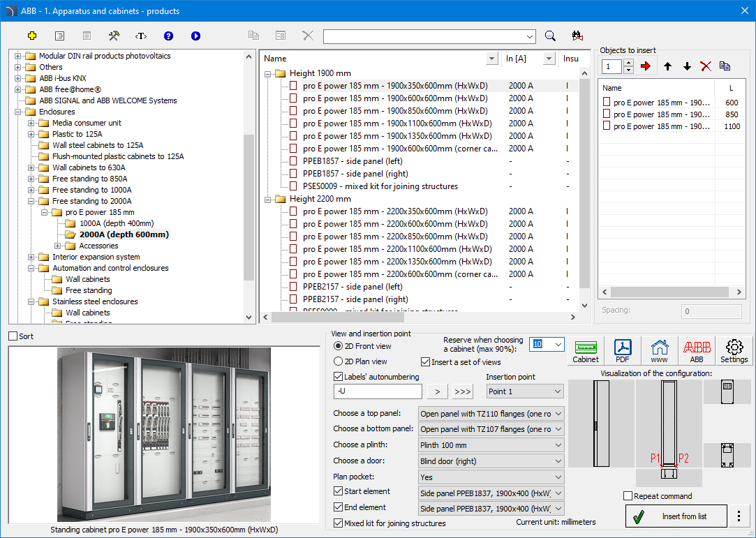The height and width of the screenshot is (538, 756).
Task: Click the Insert from list button
Action: tap(676, 516)
